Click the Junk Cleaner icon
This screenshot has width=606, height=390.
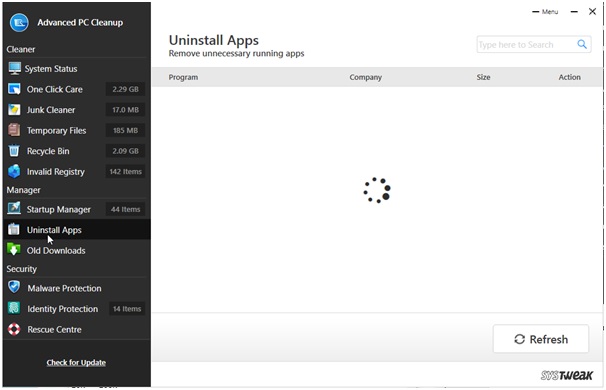14,110
